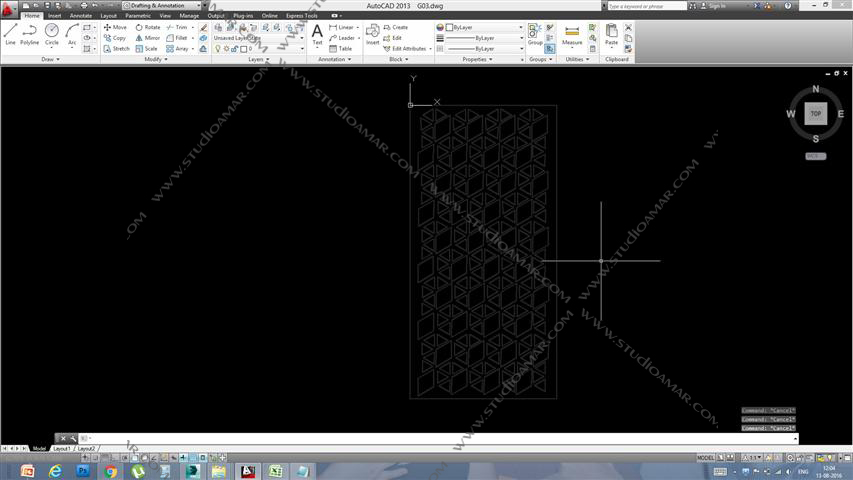853x480 pixels.
Task: Click the North direction on ViewCube compass
Action: (x=815, y=89)
